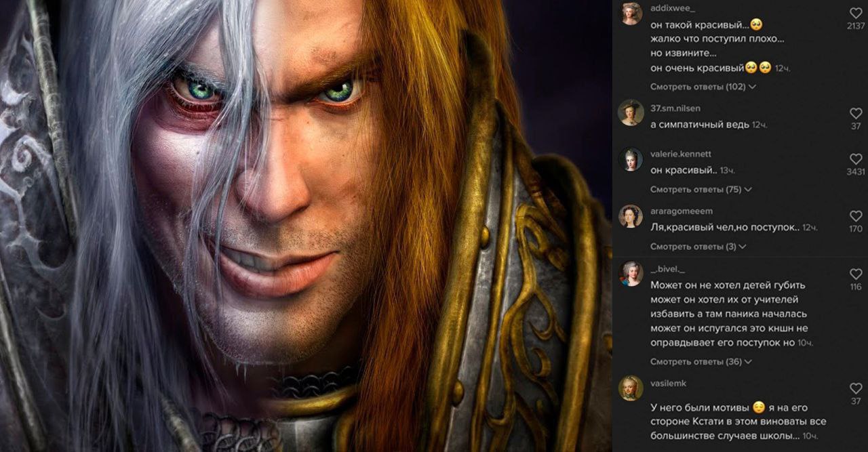
Task: Visit username link addixwee_
Action: 673,8
